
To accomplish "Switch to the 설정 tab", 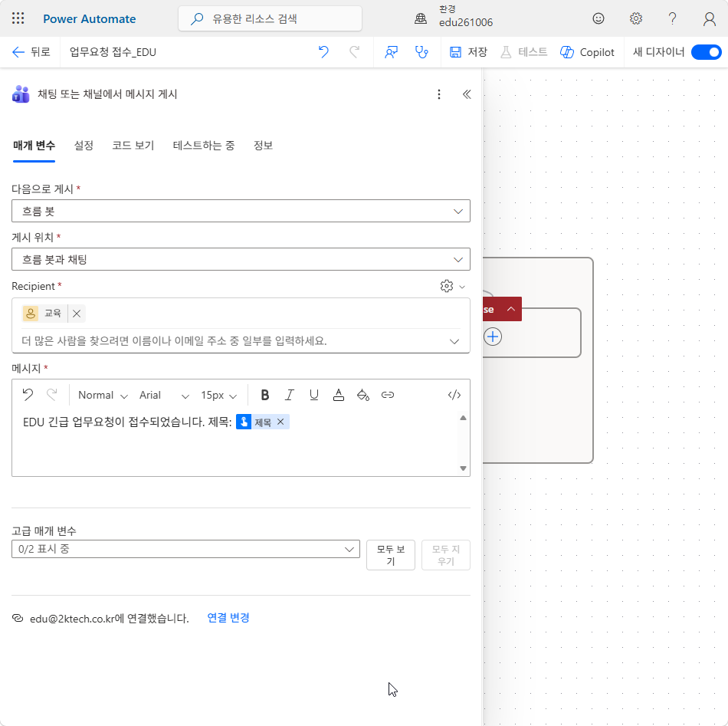I will pos(84,146).
